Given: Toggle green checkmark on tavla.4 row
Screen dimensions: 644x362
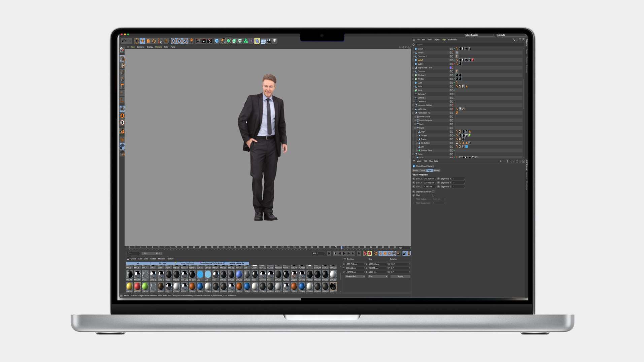Looking at the screenshot, I should pos(454,49).
